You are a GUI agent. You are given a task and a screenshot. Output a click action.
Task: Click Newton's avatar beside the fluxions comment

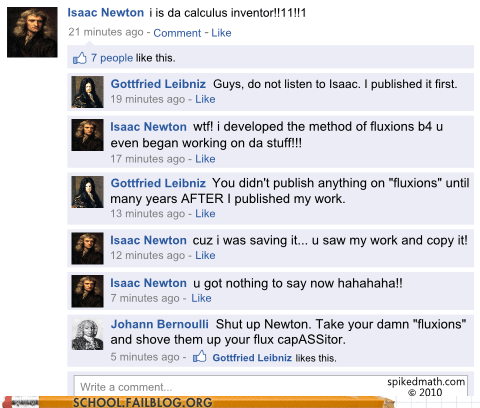click(x=88, y=135)
